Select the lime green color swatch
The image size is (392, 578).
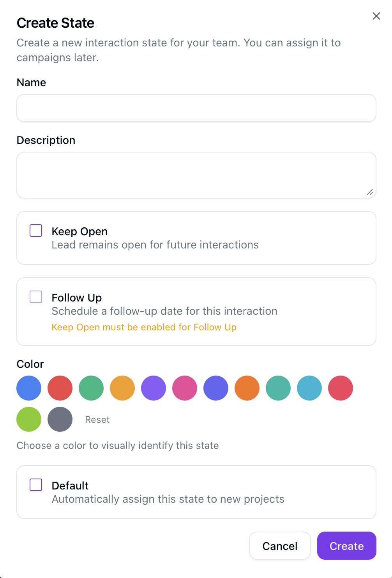(29, 419)
